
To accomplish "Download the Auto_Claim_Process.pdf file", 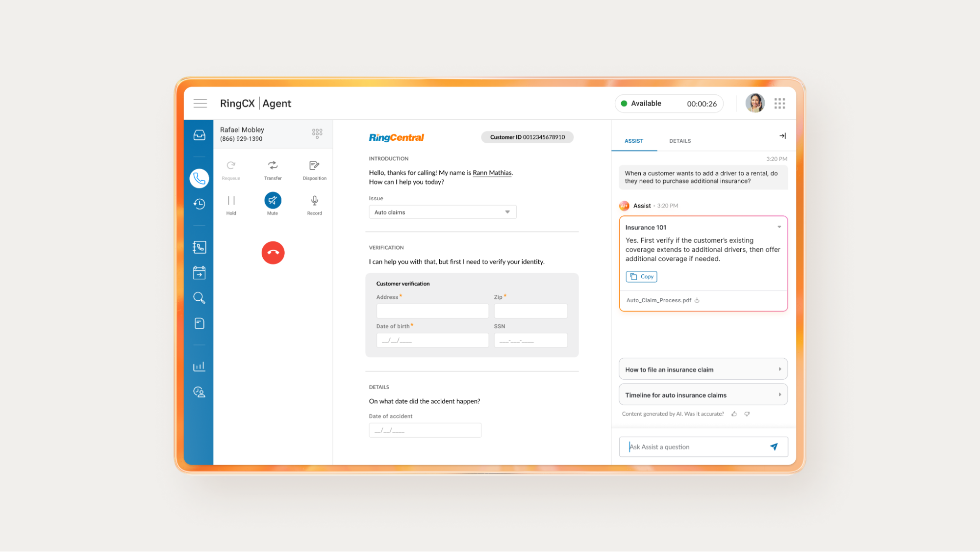I will coord(698,300).
